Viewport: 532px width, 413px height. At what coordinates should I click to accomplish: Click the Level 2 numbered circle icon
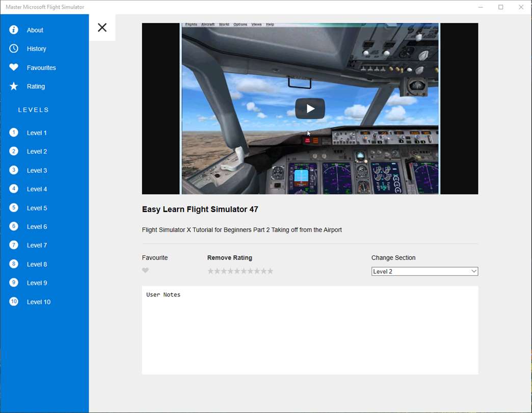pyautogui.click(x=14, y=151)
